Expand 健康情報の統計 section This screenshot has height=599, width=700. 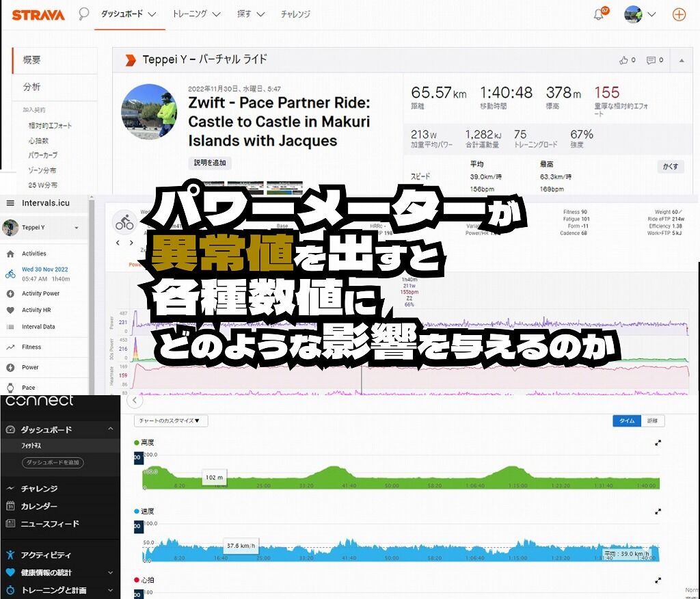pos(110,572)
